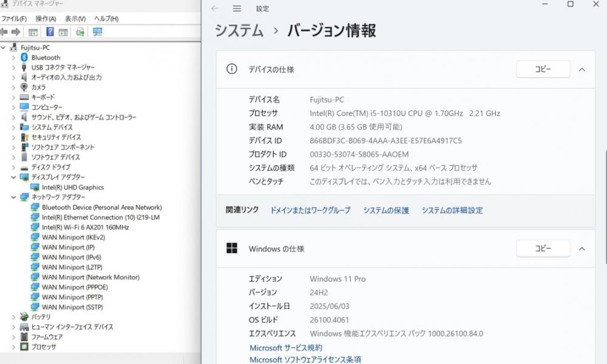The height and width of the screenshot is (364, 607).
Task: Click the show/hide console tree toolbar icon
Action: pyautogui.click(x=33, y=32)
